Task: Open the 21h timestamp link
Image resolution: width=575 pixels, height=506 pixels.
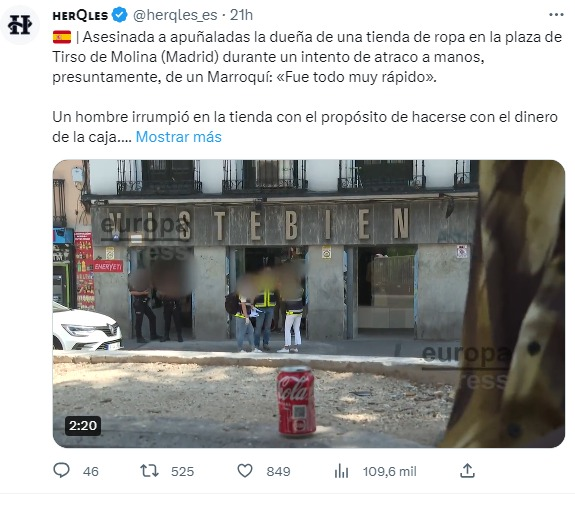Action: [241, 15]
